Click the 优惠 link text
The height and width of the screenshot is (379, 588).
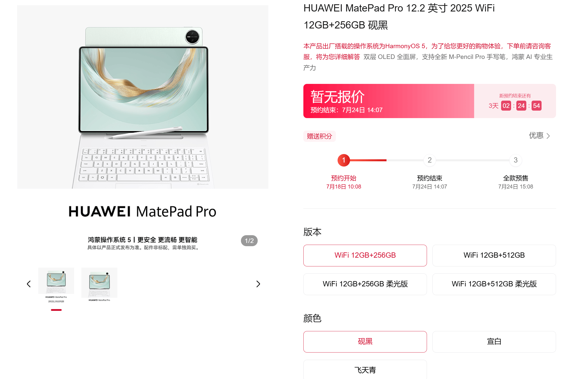[536, 136]
